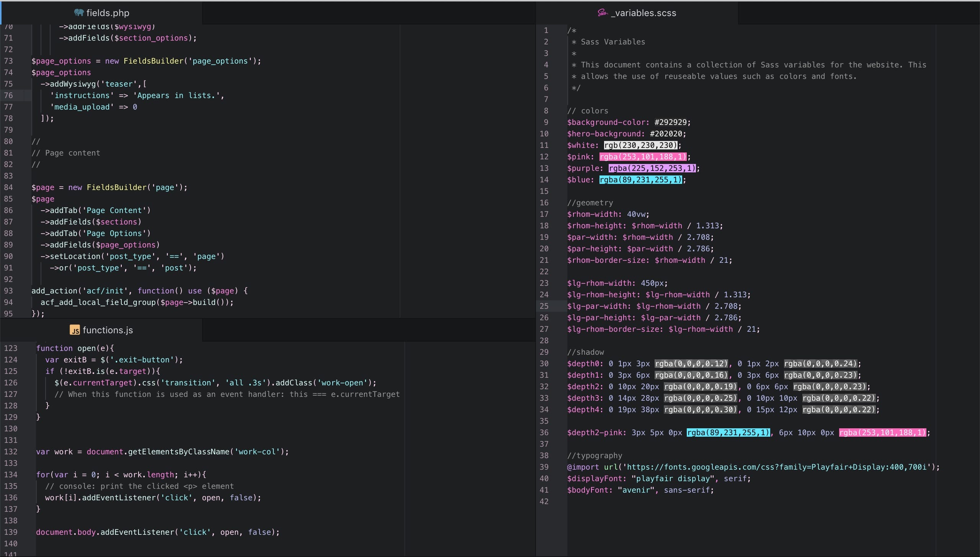Click the $purple rgba(225,152,253,1) color swatch
This screenshot has height=557, width=980.
652,168
